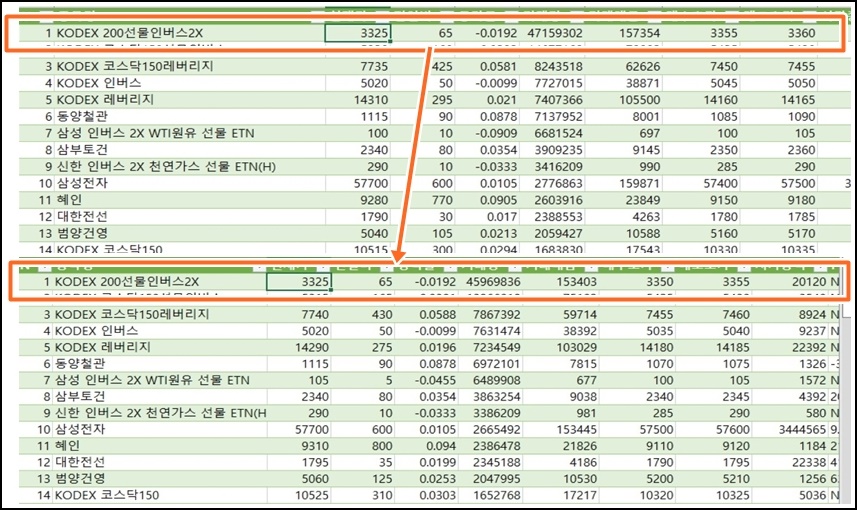Click the cell with value 103029
Screen dimensions: 857x510
tap(561, 348)
